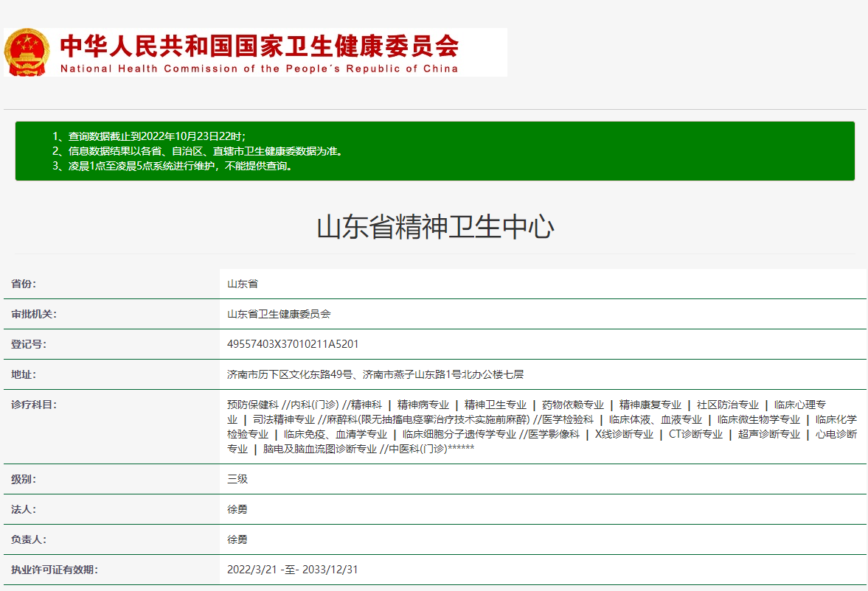Click registration number 49557403X37010211A5201
The height and width of the screenshot is (591, 868).
[293, 344]
